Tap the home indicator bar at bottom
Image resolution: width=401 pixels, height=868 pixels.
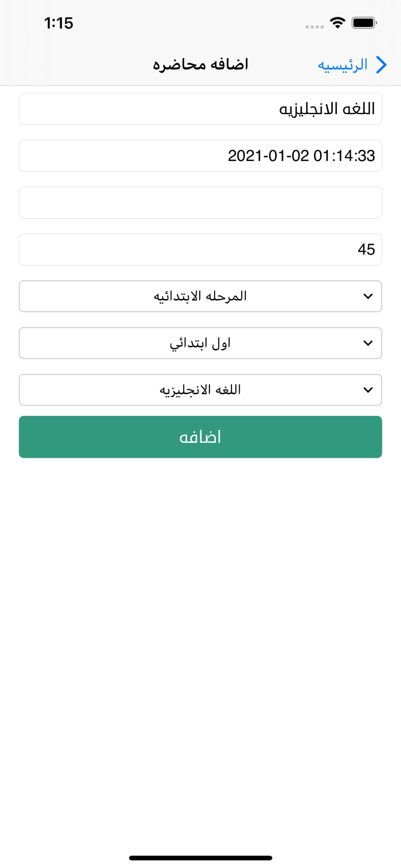click(x=200, y=858)
